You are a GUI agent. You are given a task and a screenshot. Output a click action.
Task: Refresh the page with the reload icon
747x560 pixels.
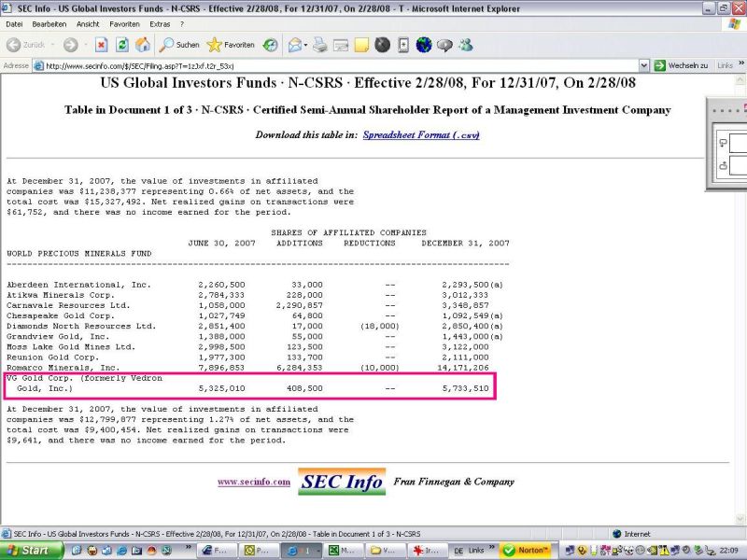click(122, 45)
